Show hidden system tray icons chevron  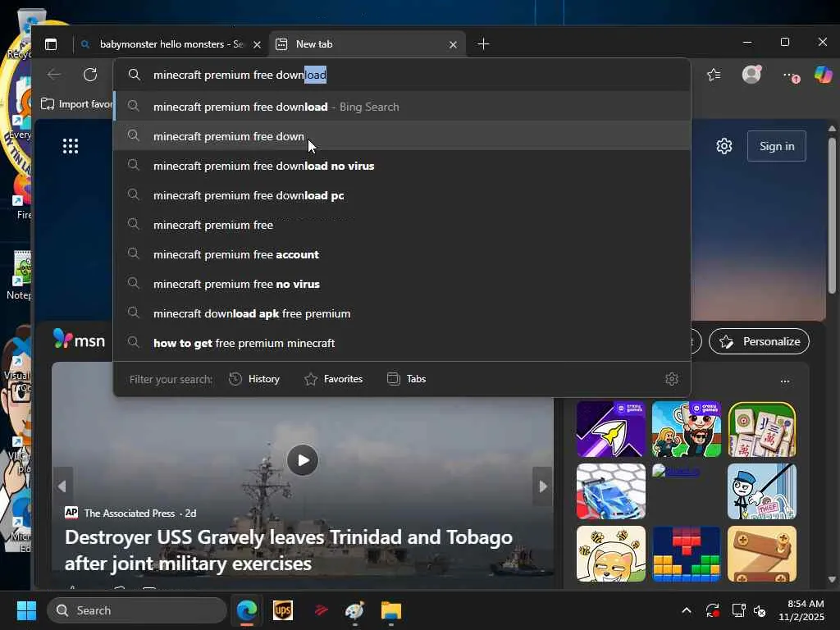[x=687, y=610]
